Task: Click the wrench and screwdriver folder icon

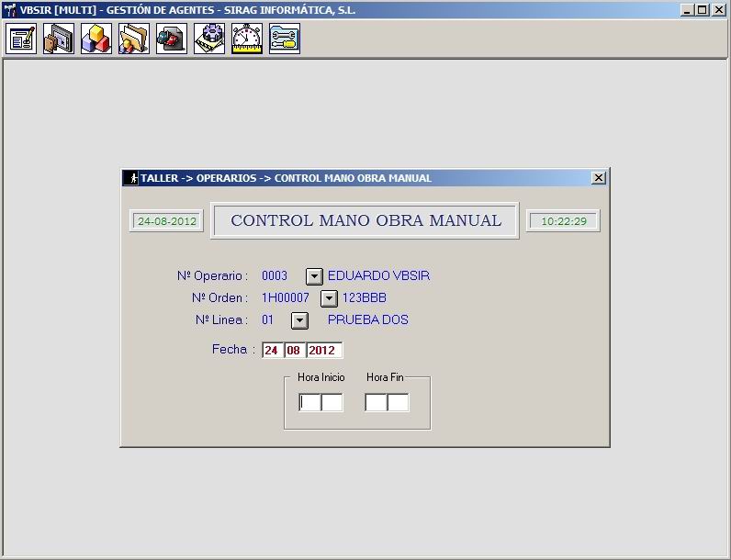Action: tap(285, 39)
